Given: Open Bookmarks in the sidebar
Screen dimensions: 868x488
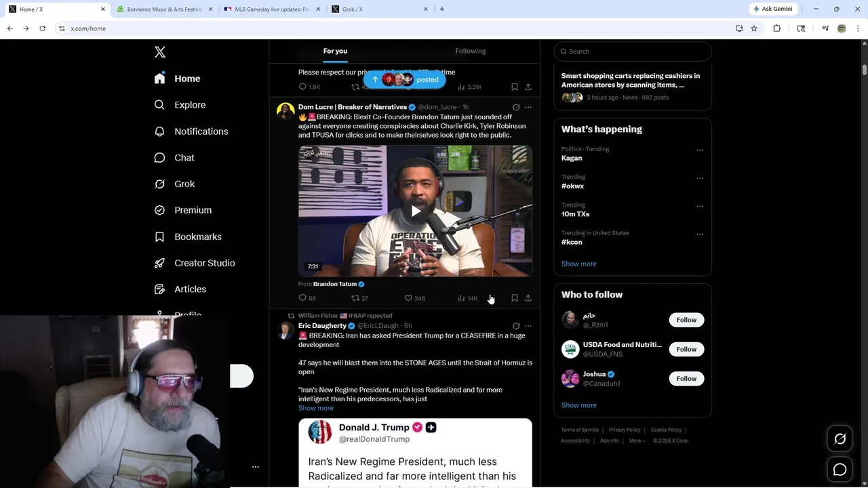Looking at the screenshot, I should (x=188, y=237).
